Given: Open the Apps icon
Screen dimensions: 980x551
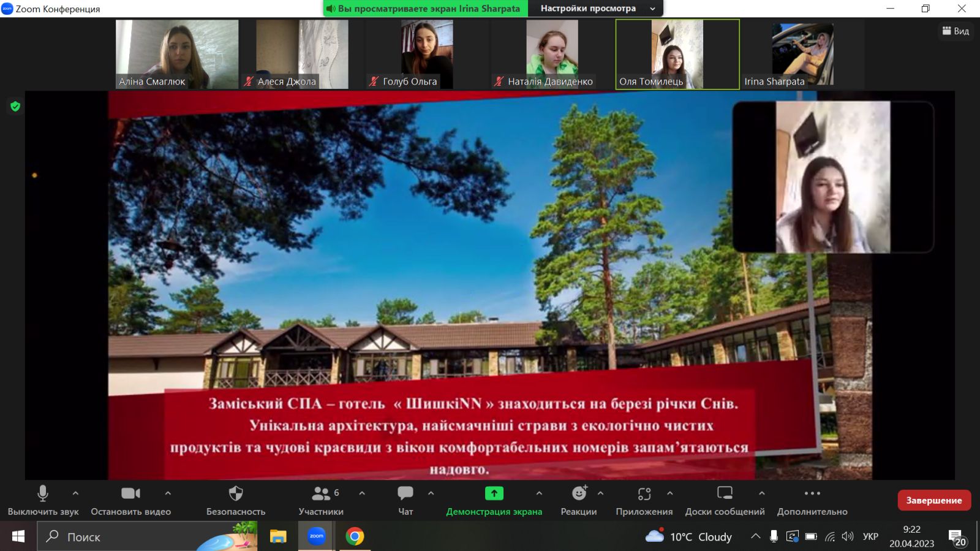Looking at the screenshot, I should click(x=644, y=494).
